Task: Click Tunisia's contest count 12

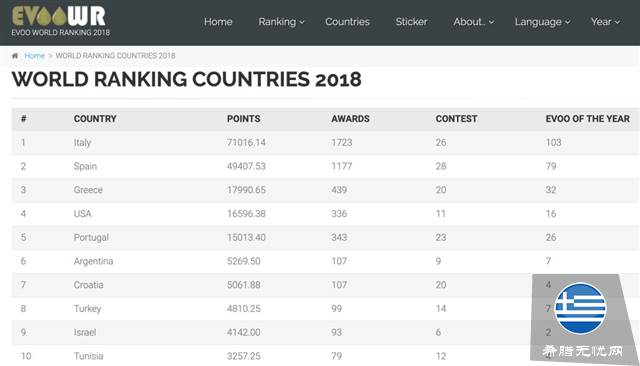Action: pos(441,356)
